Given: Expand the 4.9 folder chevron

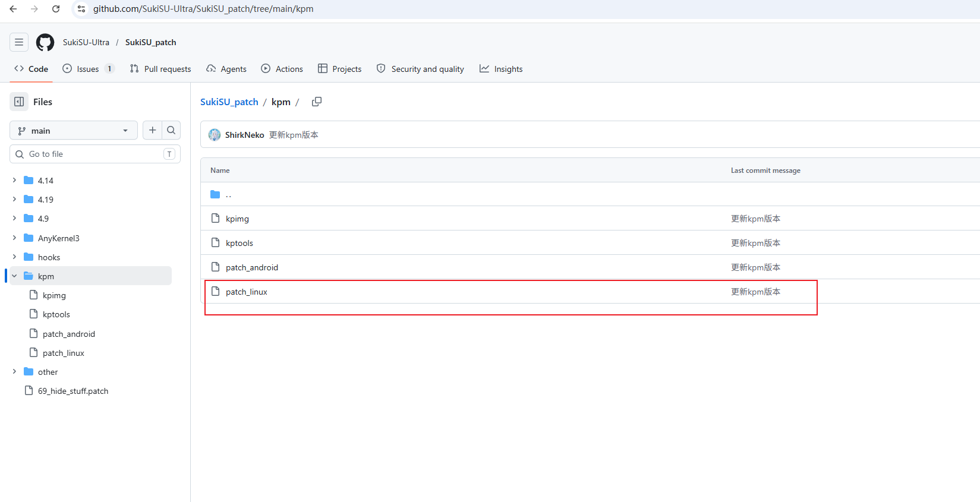Looking at the screenshot, I should (14, 218).
